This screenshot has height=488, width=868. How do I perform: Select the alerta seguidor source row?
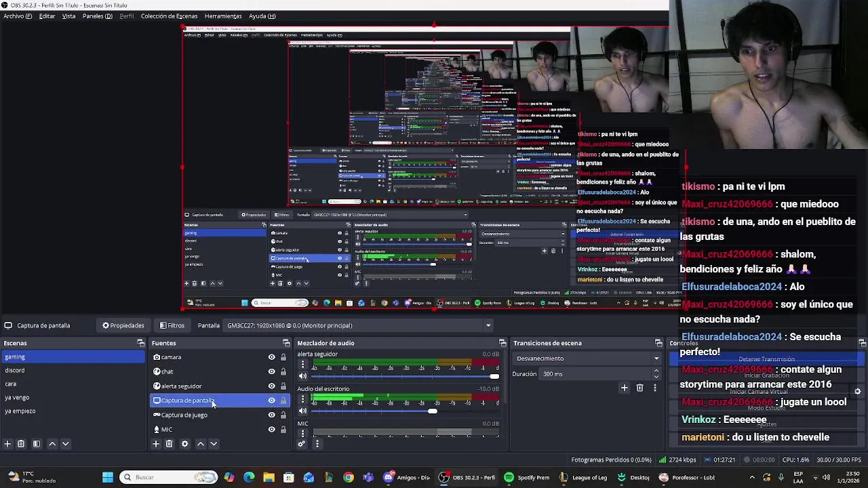click(219, 386)
